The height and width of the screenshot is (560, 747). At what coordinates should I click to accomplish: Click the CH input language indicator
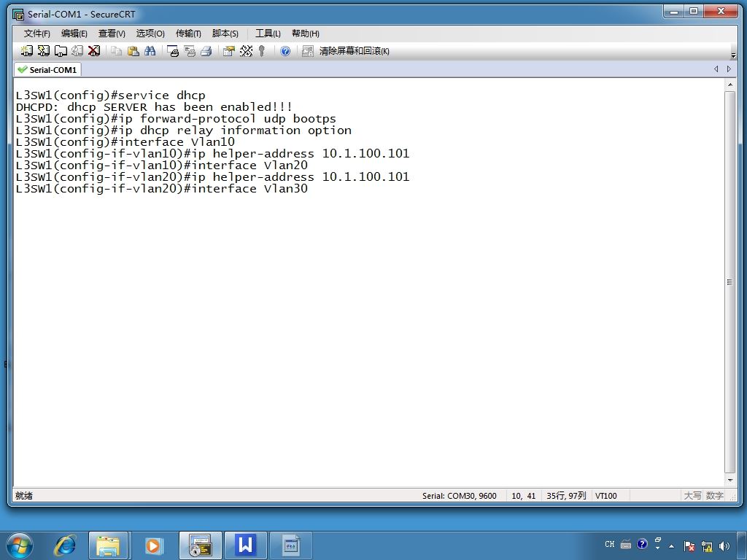coord(610,544)
